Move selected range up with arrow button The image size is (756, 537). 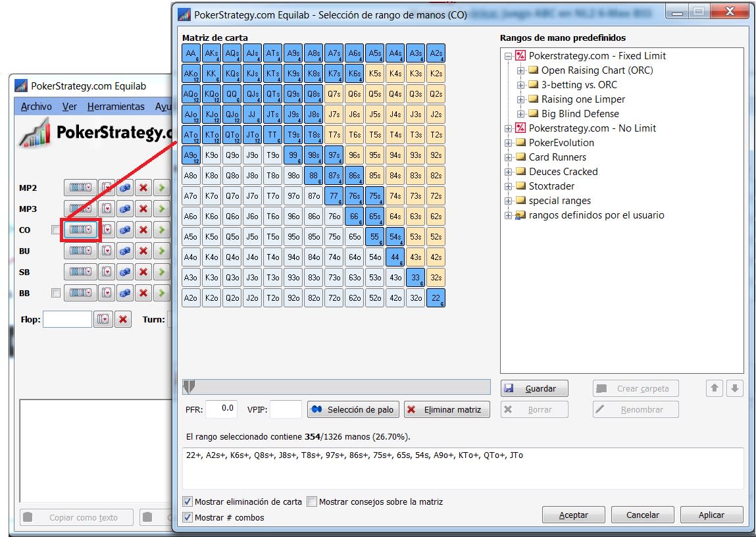click(715, 388)
